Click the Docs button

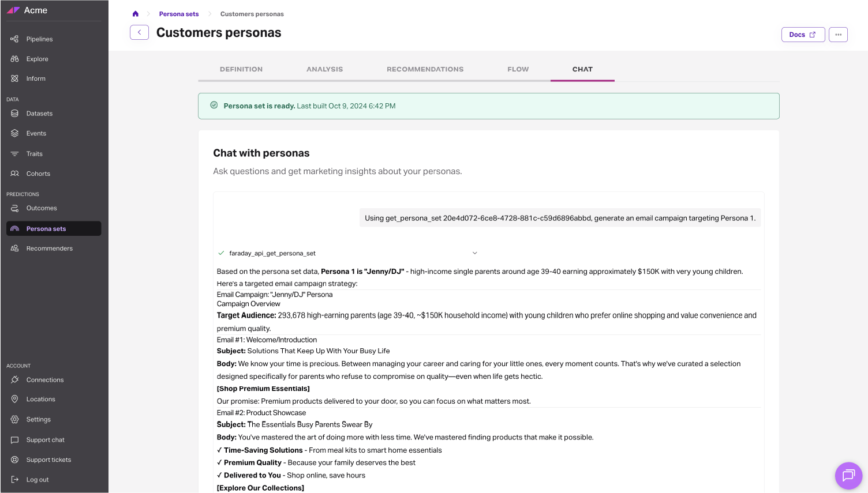[803, 35]
